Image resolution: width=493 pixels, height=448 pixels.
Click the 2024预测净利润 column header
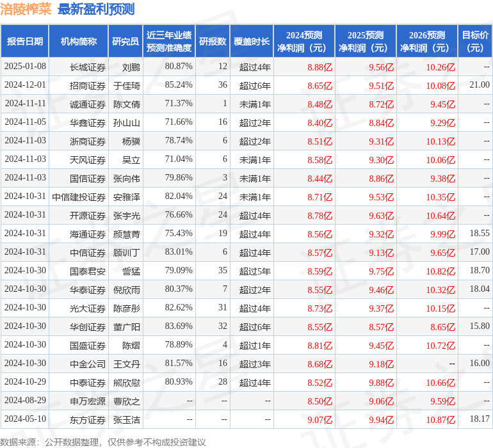(x=304, y=41)
